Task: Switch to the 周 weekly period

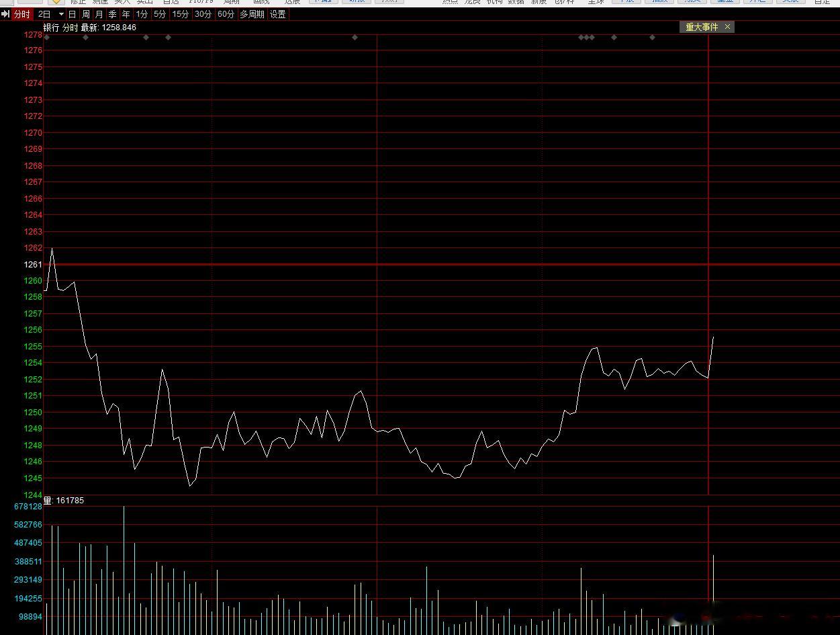Action: click(x=86, y=14)
